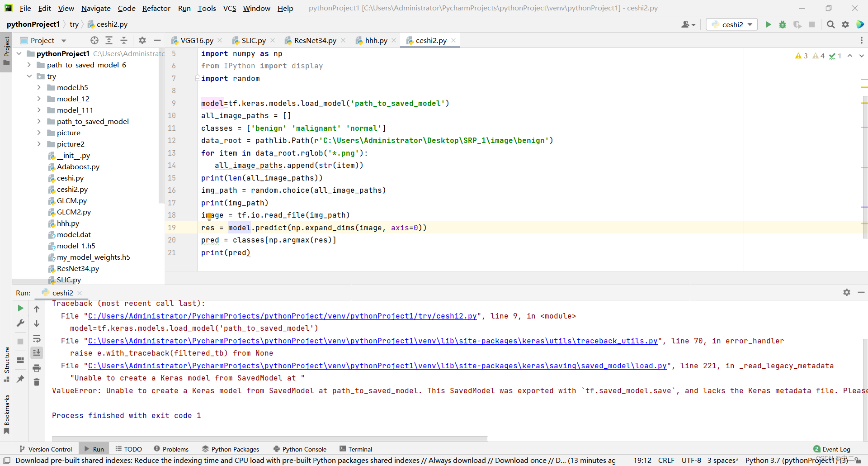Collapse the try folder in Project tree
The image size is (868, 466).
[29, 76]
